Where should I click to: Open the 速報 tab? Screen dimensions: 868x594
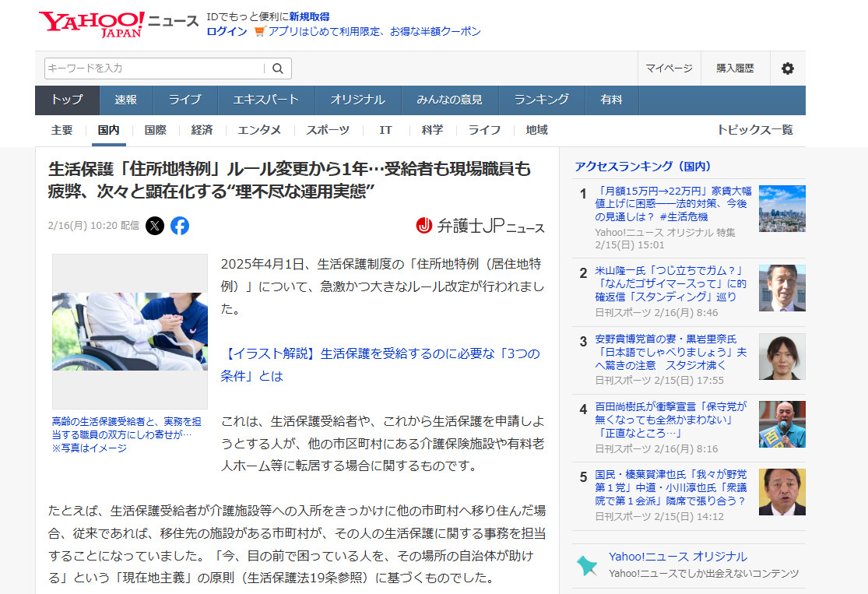coord(125,100)
